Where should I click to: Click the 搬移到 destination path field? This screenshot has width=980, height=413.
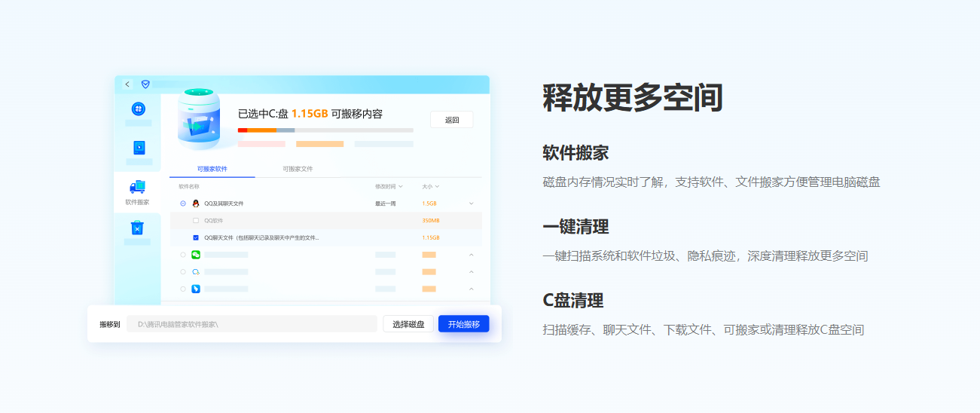252,324
